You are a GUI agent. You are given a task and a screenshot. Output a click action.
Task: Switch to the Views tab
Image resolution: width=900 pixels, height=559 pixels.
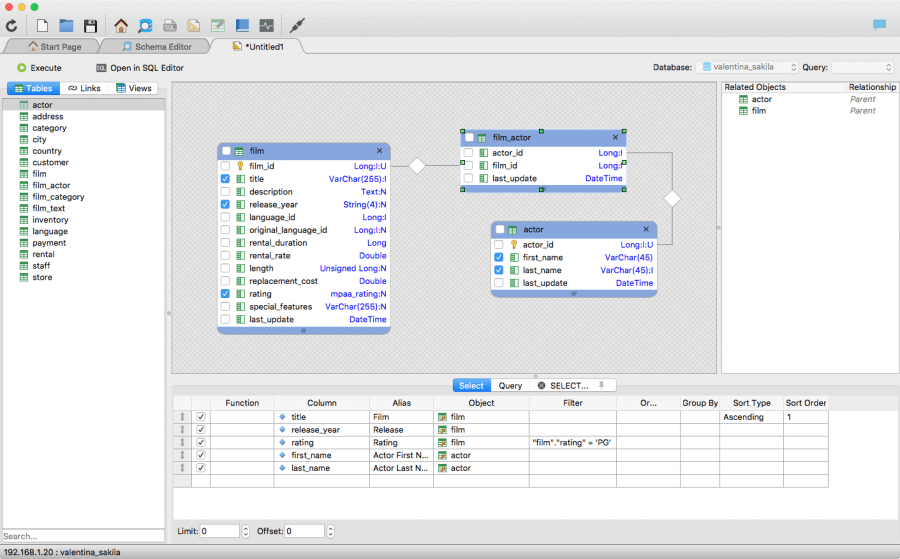click(133, 88)
